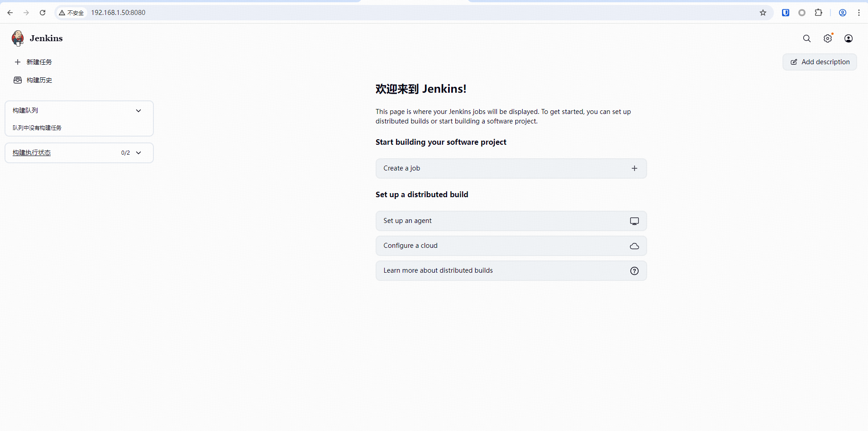The width and height of the screenshot is (868, 431).
Task: Click the 0/2 executor count
Action: pos(125,153)
